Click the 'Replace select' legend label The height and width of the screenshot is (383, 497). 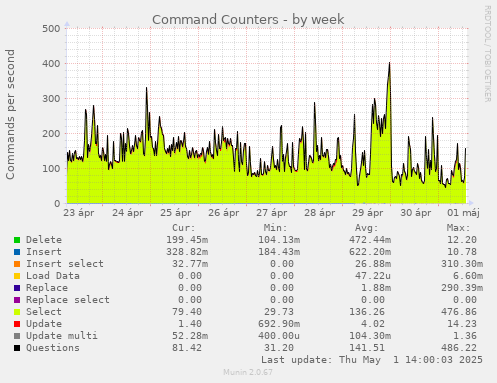click(x=68, y=300)
